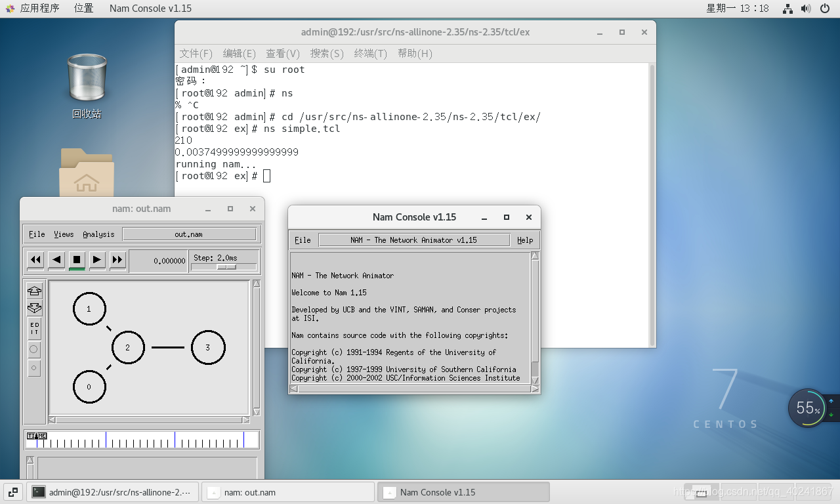Open Nam Console v1.15 app menu in top bar

150,9
